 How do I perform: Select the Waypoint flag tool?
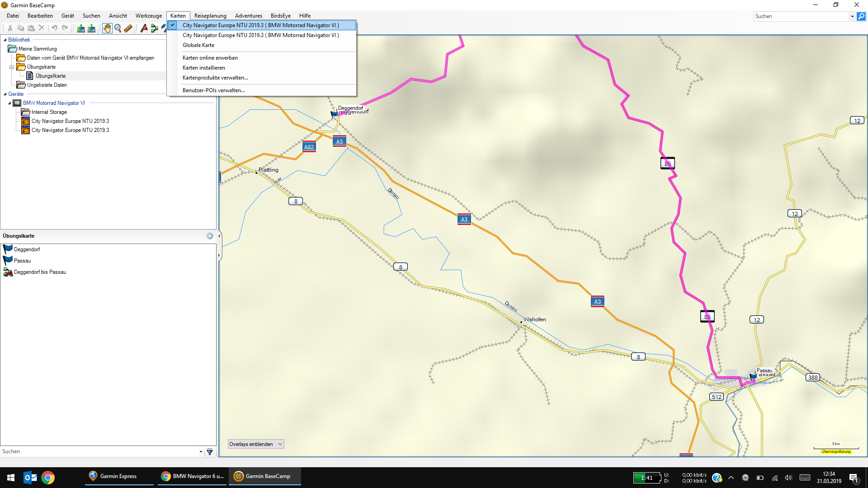pyautogui.click(x=144, y=28)
